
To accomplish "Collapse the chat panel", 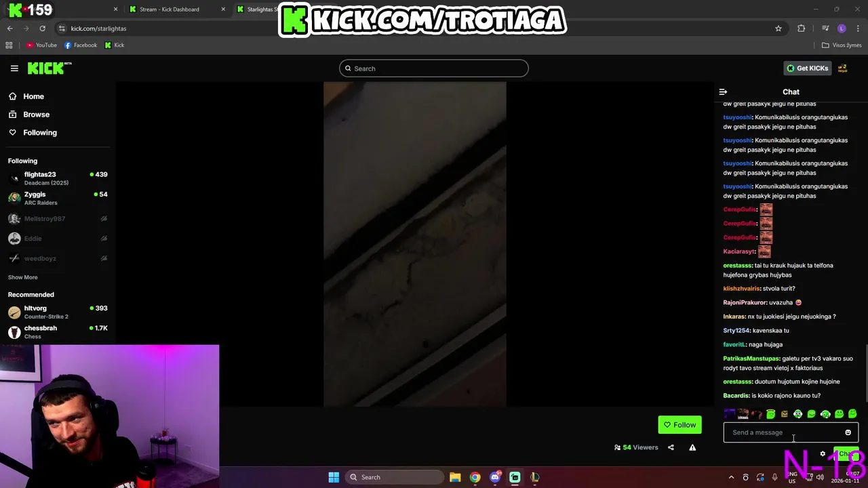I will [723, 91].
